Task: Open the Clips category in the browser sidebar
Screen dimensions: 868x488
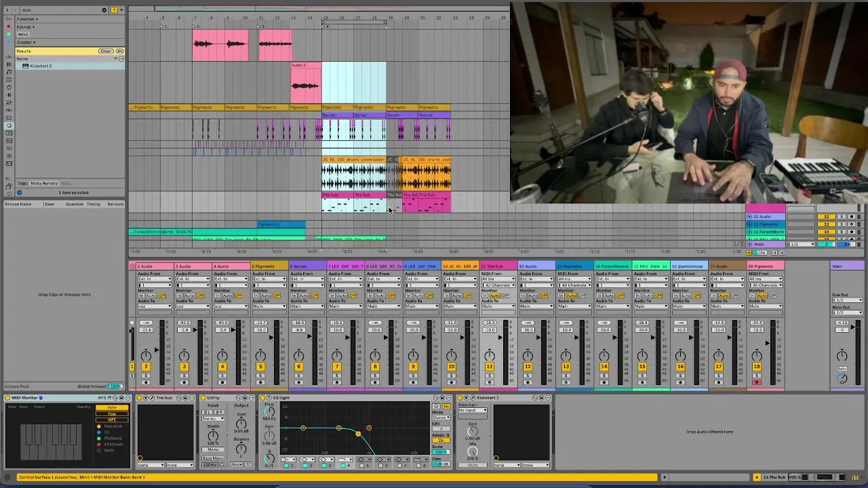Action: pyautogui.click(x=9, y=133)
